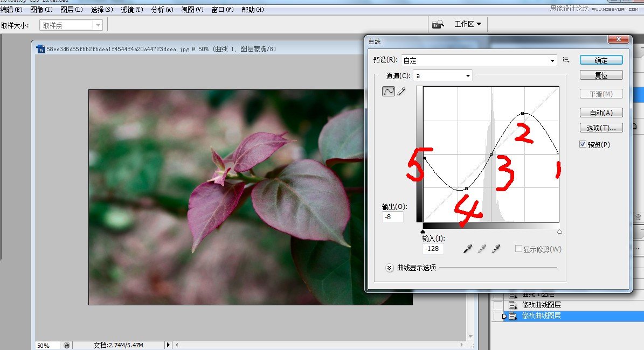644x350 pixels.
Task: Pick the gray point eyedropper
Action: [482, 249]
